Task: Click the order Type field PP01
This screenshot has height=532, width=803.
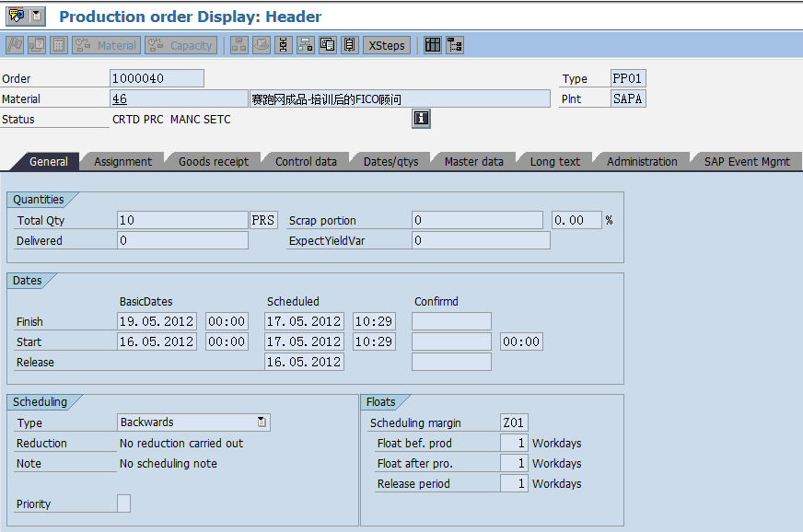Action: coord(628,78)
